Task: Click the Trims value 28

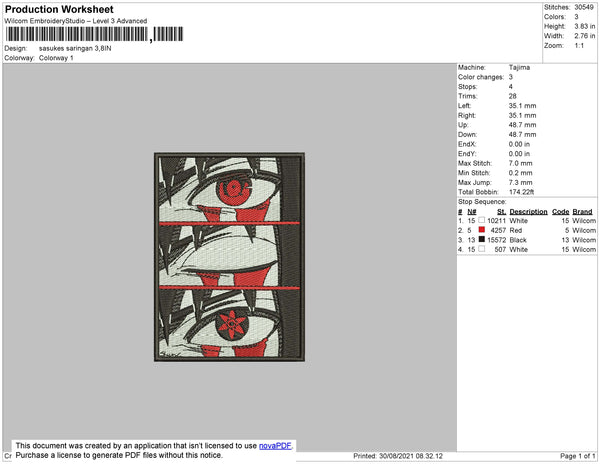Action: tap(512, 96)
